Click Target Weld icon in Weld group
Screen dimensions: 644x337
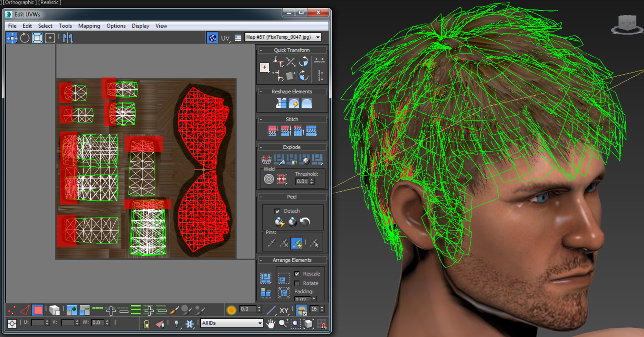(269, 179)
